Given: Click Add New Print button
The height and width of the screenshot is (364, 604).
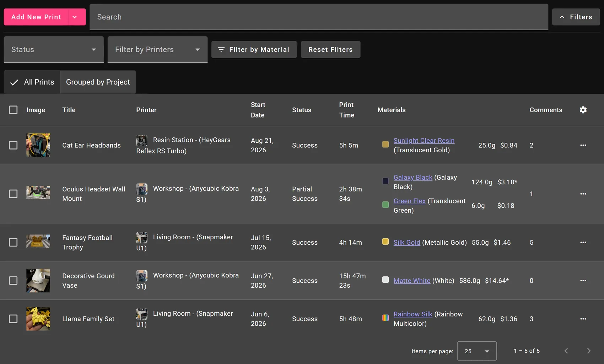Looking at the screenshot, I should tap(36, 17).
